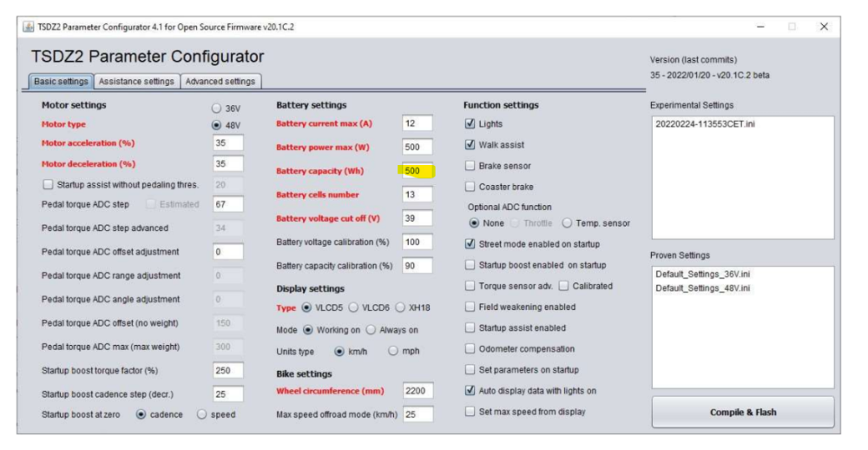Select mph as units type
Viewport: 868px width, 450px height.
tap(393, 351)
